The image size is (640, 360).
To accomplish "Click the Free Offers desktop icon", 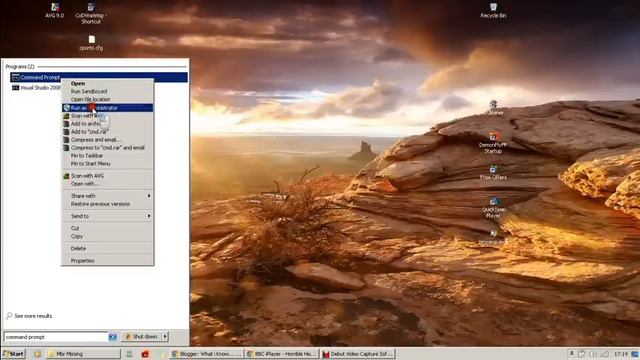I will (x=493, y=172).
